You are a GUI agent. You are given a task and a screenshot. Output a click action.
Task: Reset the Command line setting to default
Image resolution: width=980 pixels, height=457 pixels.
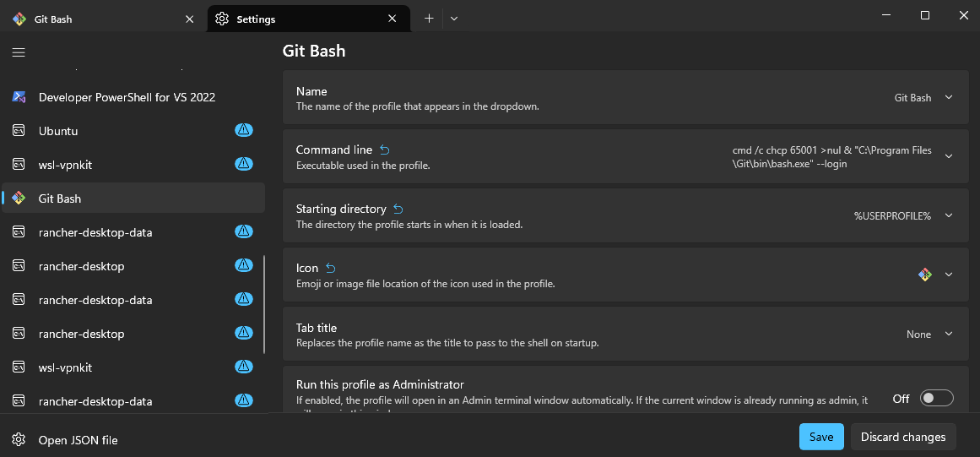tap(384, 150)
